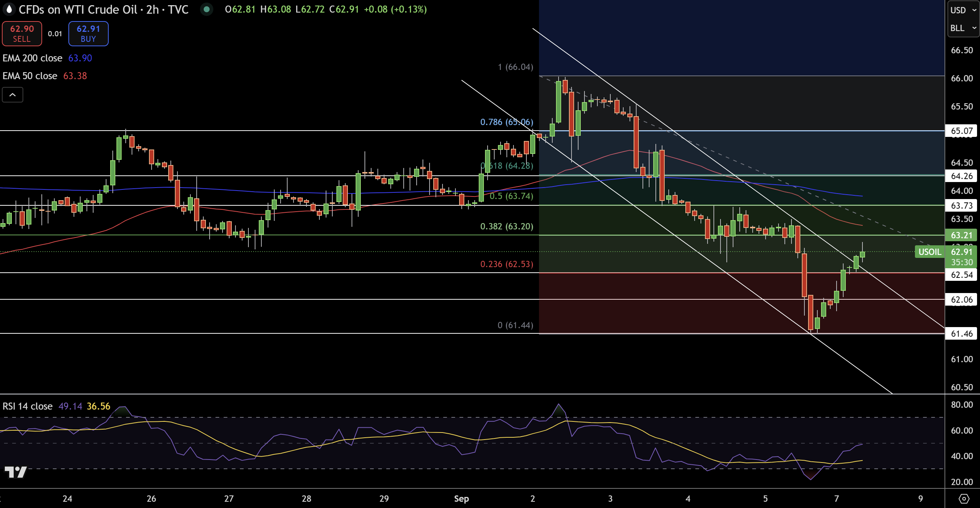Click the 0.382 (63.20) Fibonacci label
This screenshot has width=980, height=508.
click(507, 226)
